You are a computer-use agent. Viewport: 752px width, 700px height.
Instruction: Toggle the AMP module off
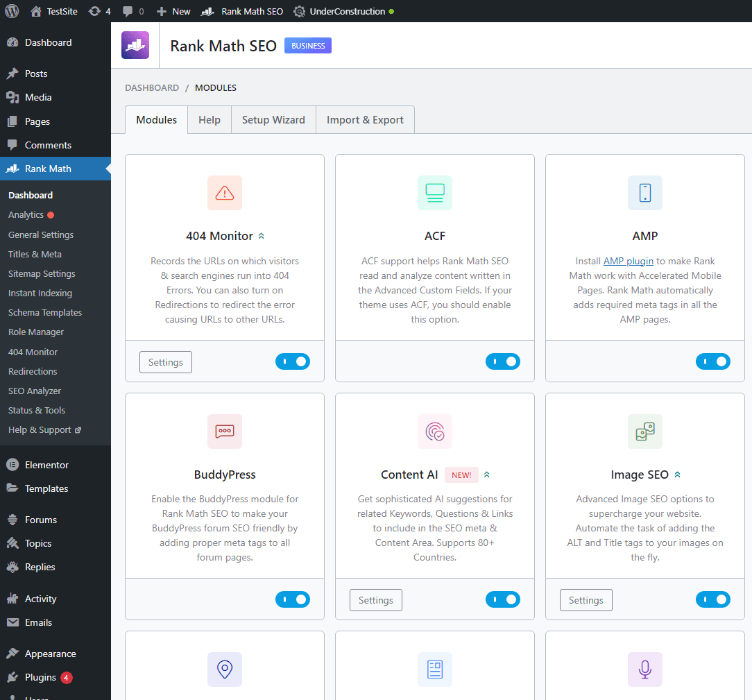coord(712,361)
